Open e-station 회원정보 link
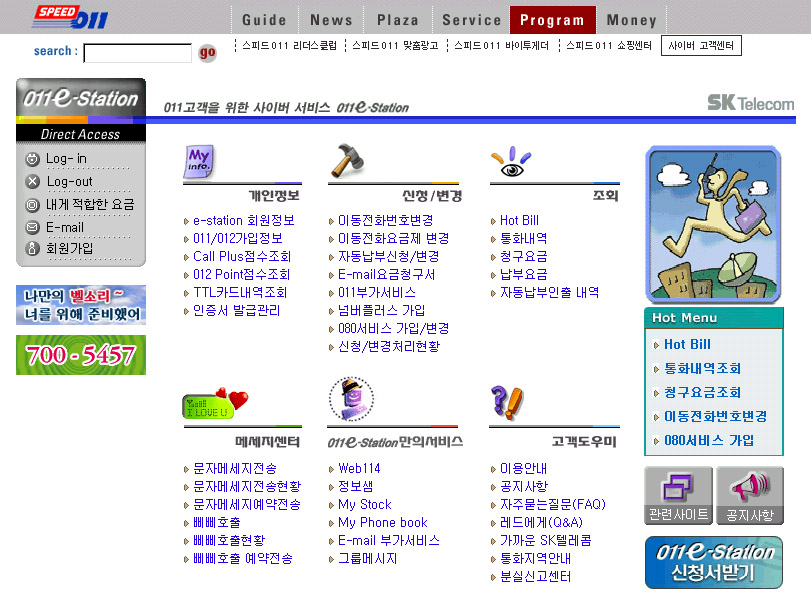 [x=244, y=220]
